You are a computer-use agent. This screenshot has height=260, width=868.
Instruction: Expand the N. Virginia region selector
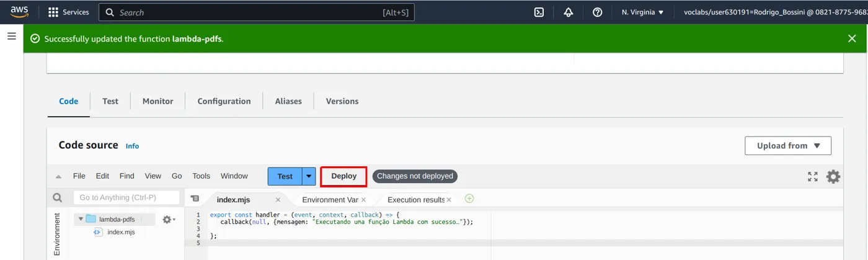(x=642, y=12)
